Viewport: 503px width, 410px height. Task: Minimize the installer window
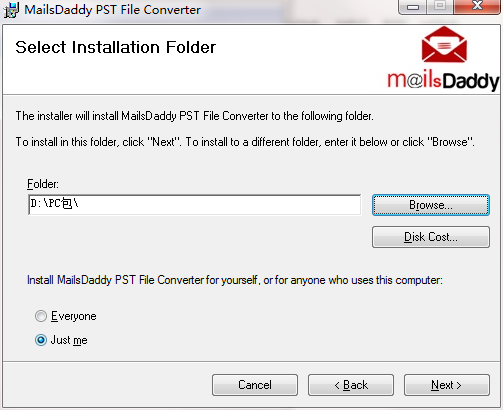click(413, 7)
